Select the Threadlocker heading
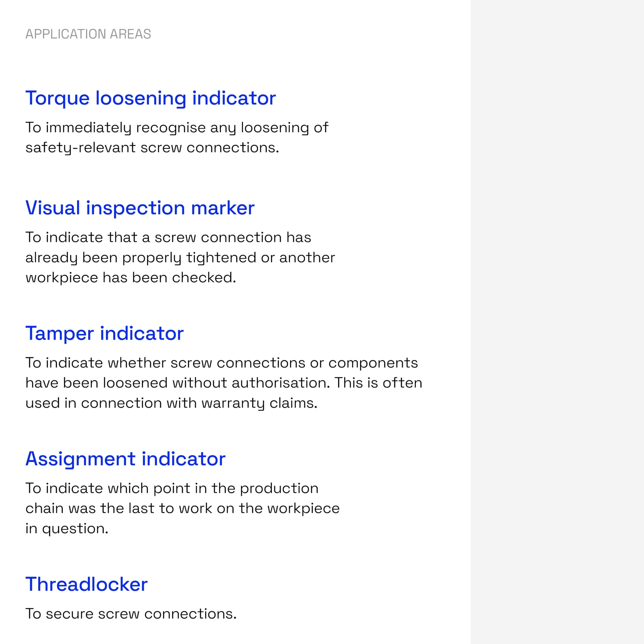The height and width of the screenshot is (644, 644). (86, 584)
